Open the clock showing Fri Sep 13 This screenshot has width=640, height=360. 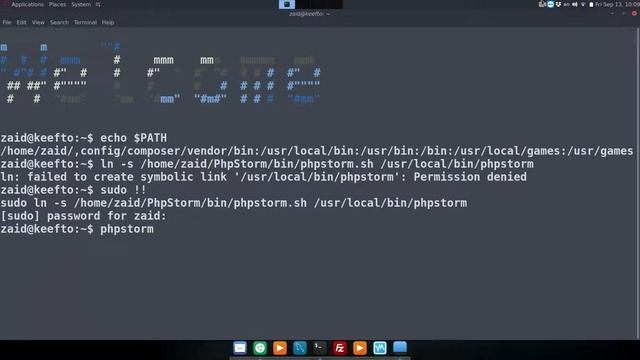[617, 4]
